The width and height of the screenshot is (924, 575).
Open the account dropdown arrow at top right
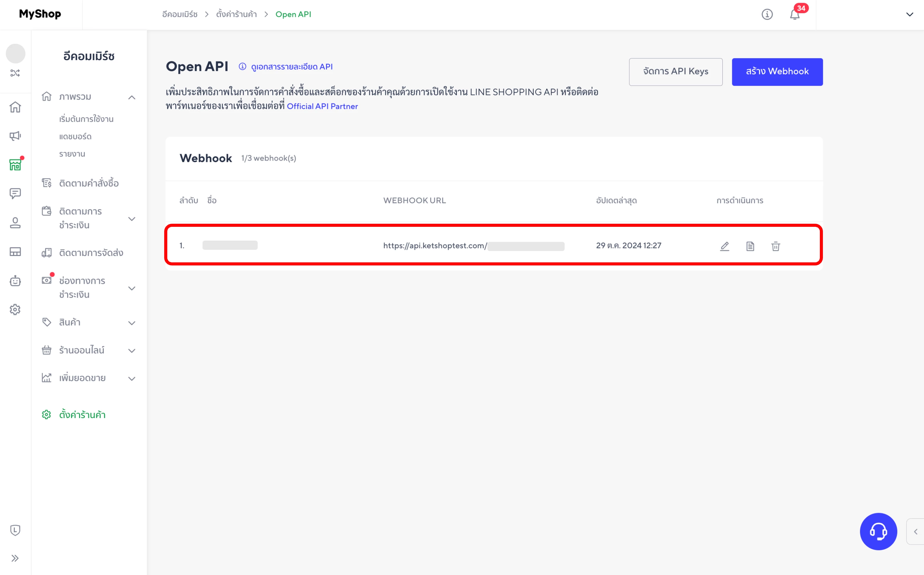click(x=909, y=14)
